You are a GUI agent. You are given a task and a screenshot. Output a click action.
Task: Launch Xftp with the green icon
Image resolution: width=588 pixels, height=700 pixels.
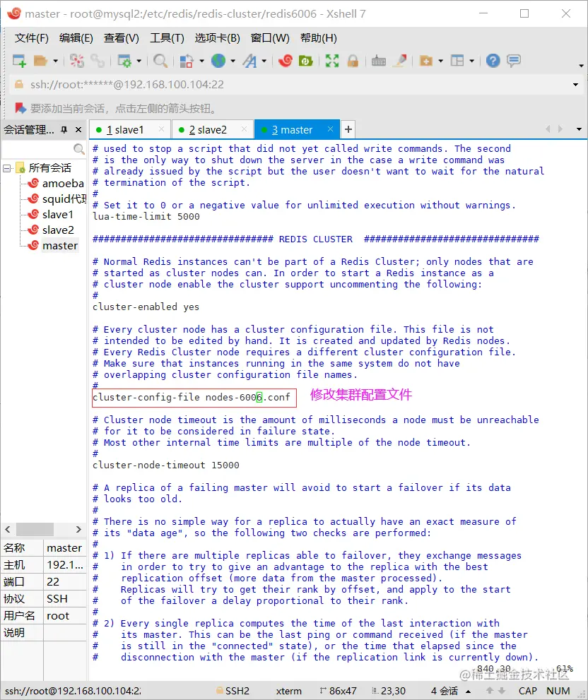pyautogui.click(x=305, y=61)
